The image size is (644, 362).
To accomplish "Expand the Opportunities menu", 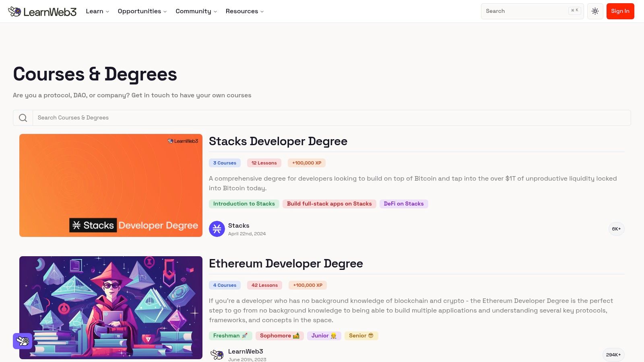I will tap(142, 11).
